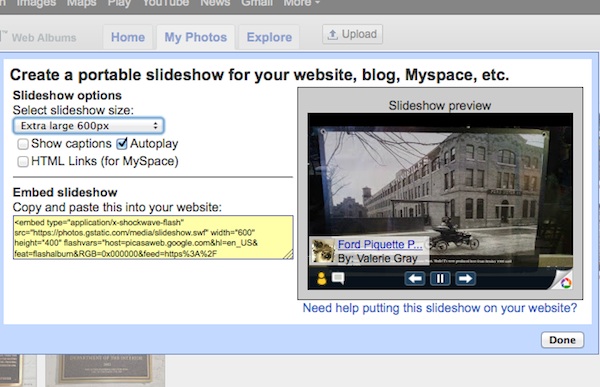Click the Picasa logo in preview corner
The image size is (600, 387).
(566, 283)
